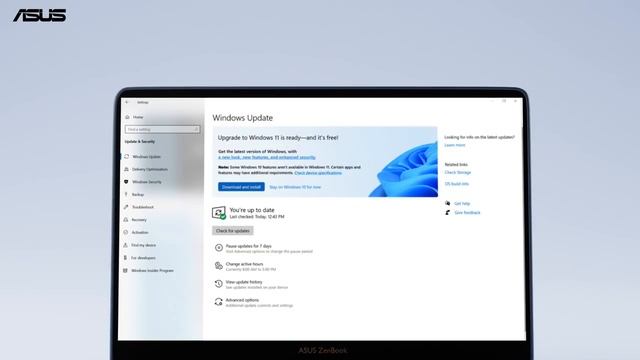Open the Check Storage related link
This screenshot has width=640, height=360.
(458, 173)
